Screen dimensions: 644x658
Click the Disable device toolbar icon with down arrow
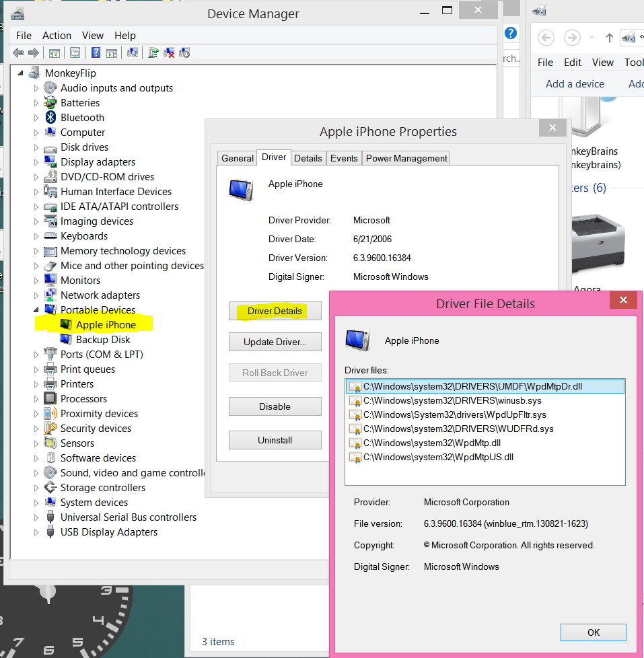point(184,52)
